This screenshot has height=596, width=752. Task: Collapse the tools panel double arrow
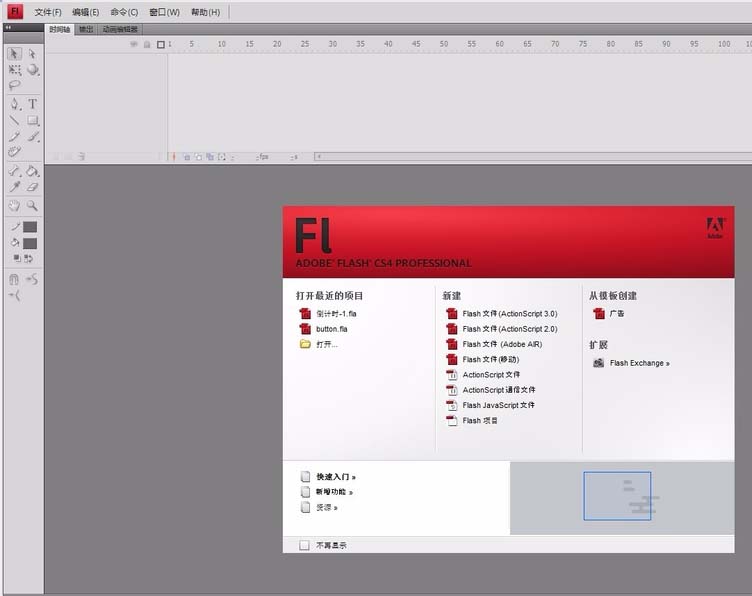point(8,28)
